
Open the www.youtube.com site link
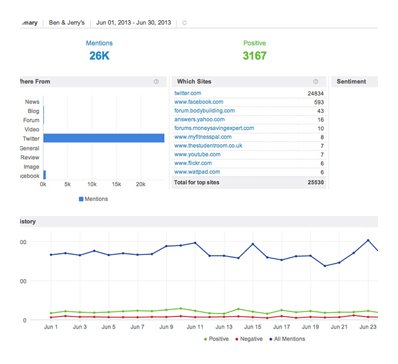pos(197,154)
